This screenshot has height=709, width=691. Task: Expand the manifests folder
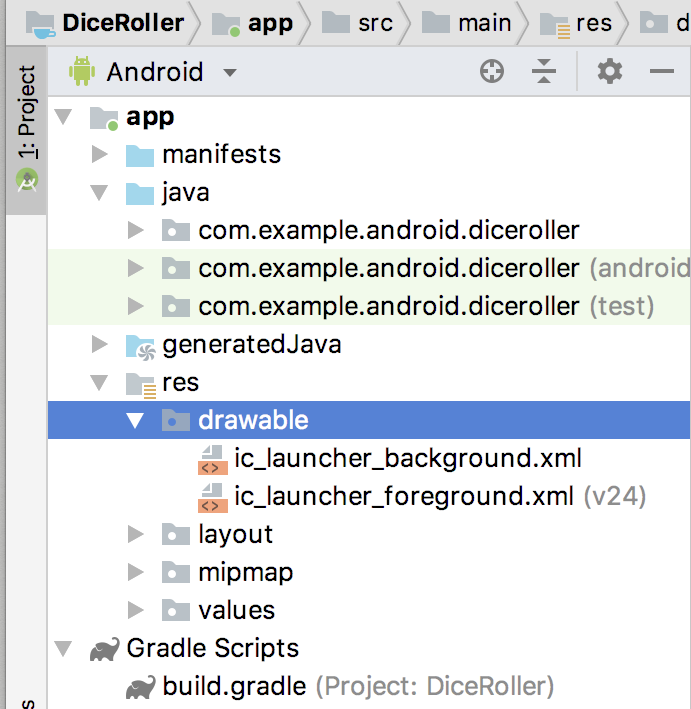point(99,155)
